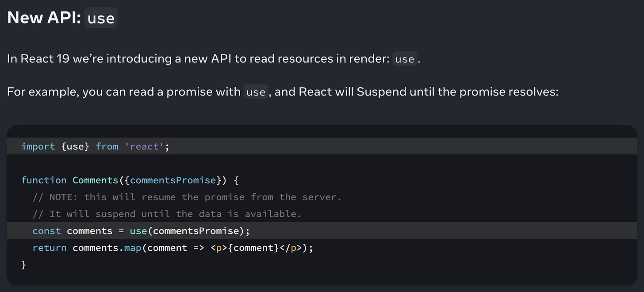Click the return keyword
Image resolution: width=644 pixels, height=292 pixels.
point(50,248)
